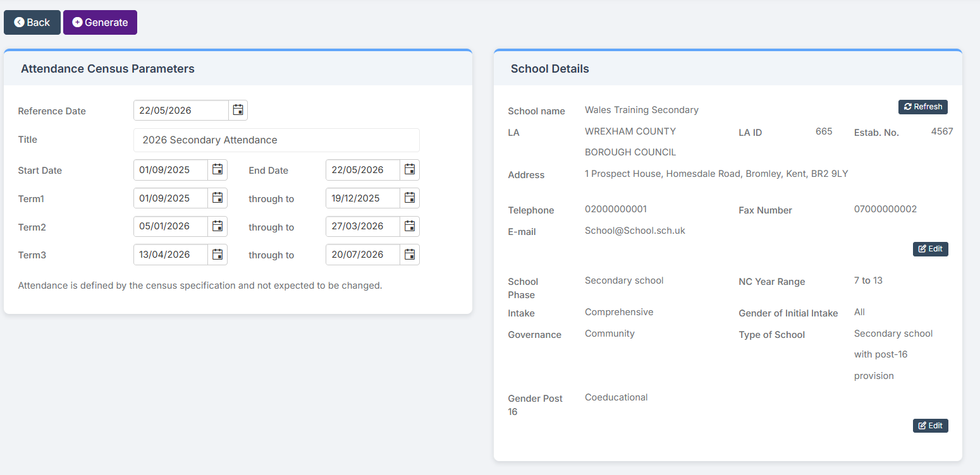The height and width of the screenshot is (475, 980).
Task: Select the Term3 end date field
Action: pyautogui.click(x=363, y=255)
